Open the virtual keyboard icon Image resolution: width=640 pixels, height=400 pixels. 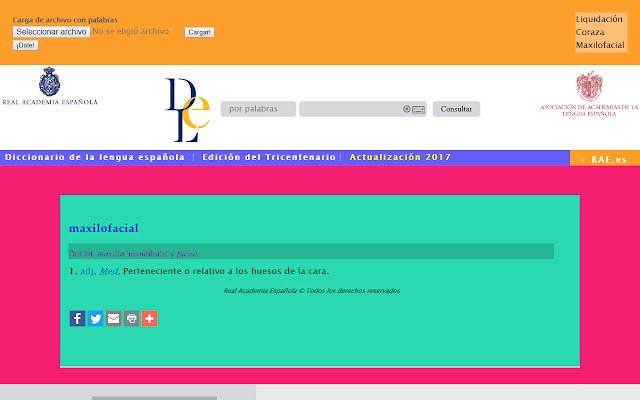(x=418, y=109)
